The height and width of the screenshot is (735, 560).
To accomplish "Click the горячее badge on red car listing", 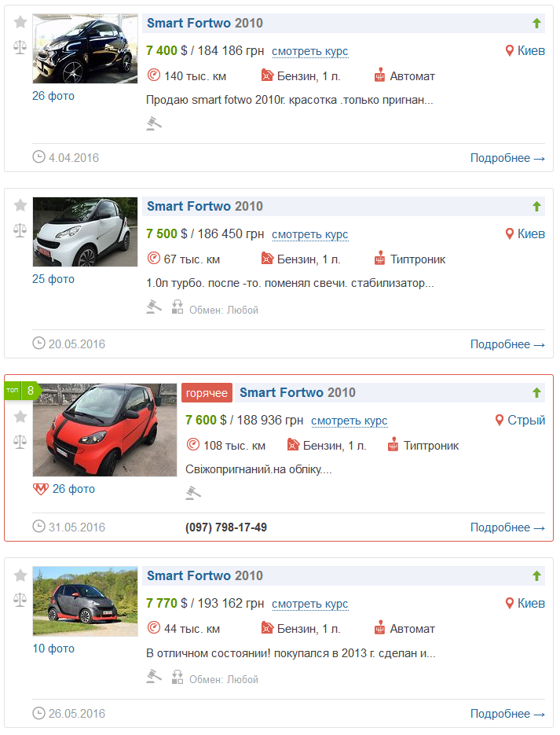I will pyautogui.click(x=207, y=393).
